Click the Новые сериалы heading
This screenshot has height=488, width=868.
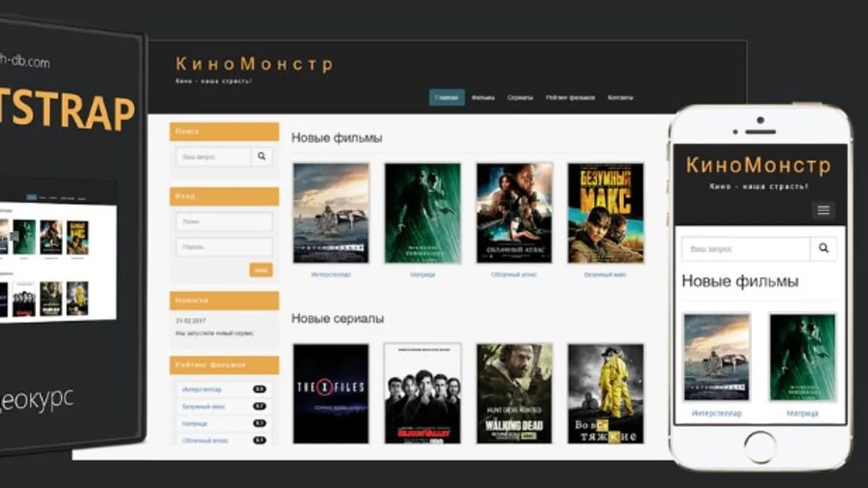click(x=338, y=318)
